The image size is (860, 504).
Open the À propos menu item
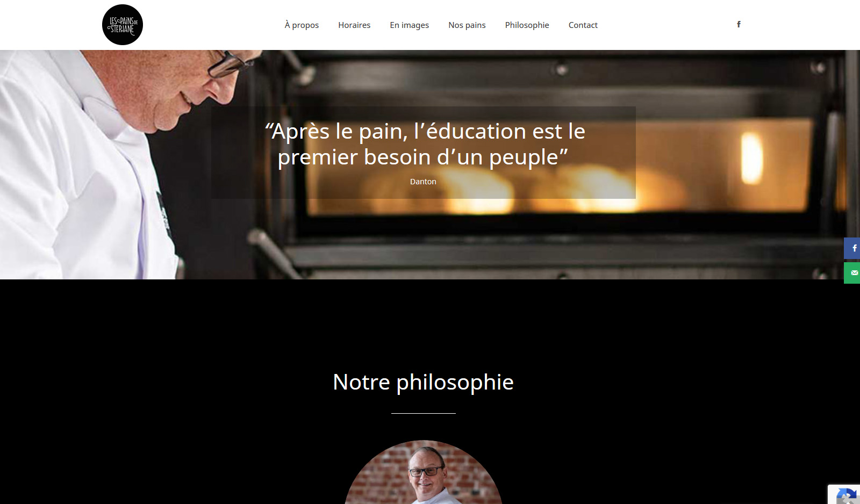pyautogui.click(x=302, y=25)
